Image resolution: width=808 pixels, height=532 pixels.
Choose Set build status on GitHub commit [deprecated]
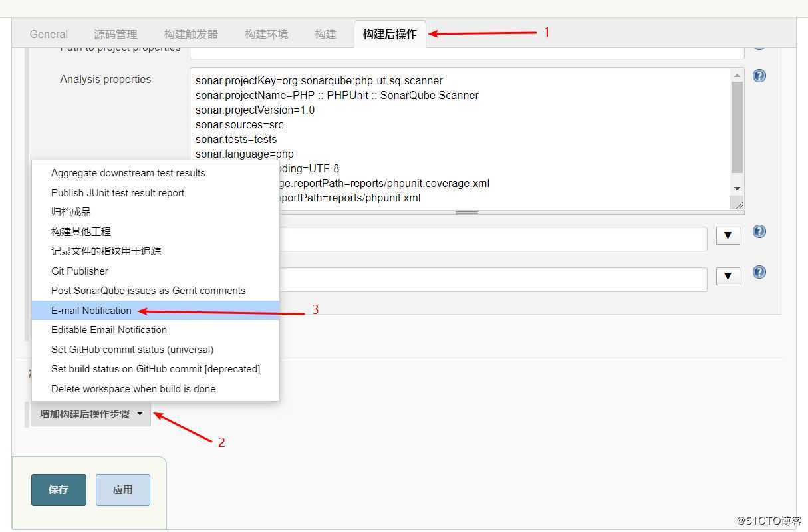pyautogui.click(x=156, y=369)
